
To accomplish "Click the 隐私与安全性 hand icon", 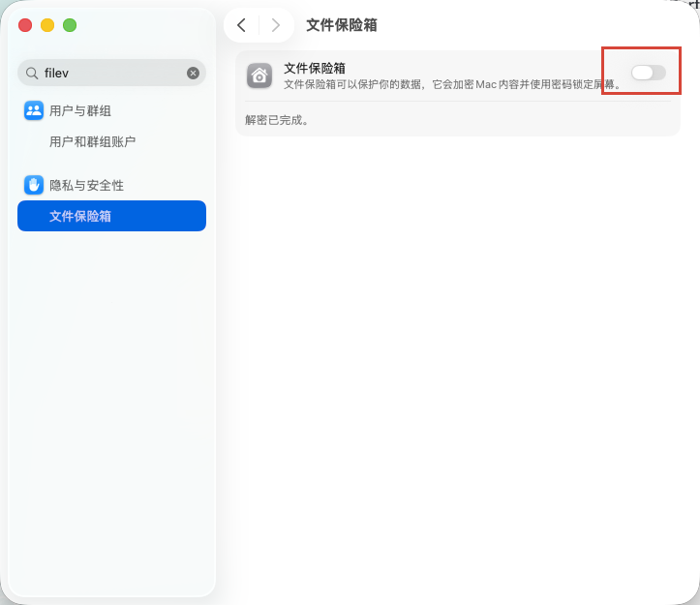I will click(34, 185).
